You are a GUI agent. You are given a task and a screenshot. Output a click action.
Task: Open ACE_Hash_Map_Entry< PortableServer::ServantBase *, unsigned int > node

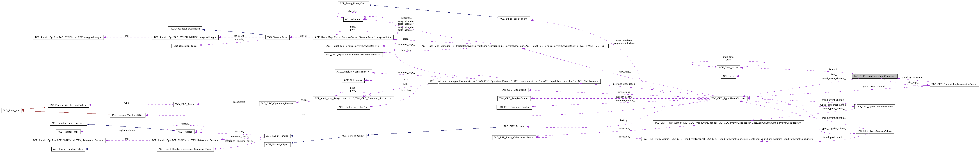pyautogui.click(x=353, y=37)
